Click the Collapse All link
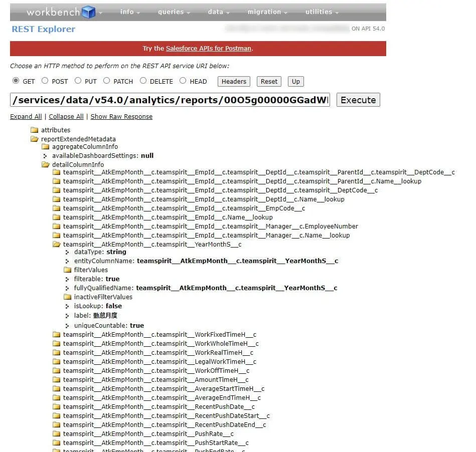 (x=66, y=117)
